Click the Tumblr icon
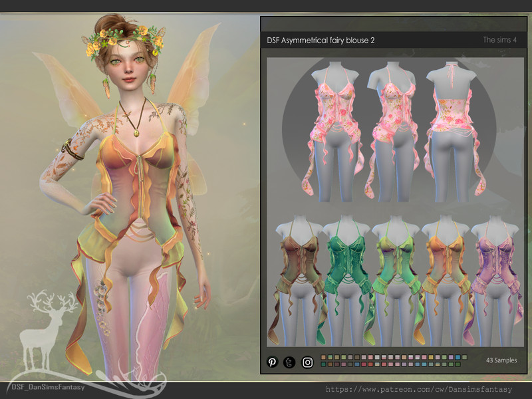This screenshot has height=399, width=532. (289, 362)
